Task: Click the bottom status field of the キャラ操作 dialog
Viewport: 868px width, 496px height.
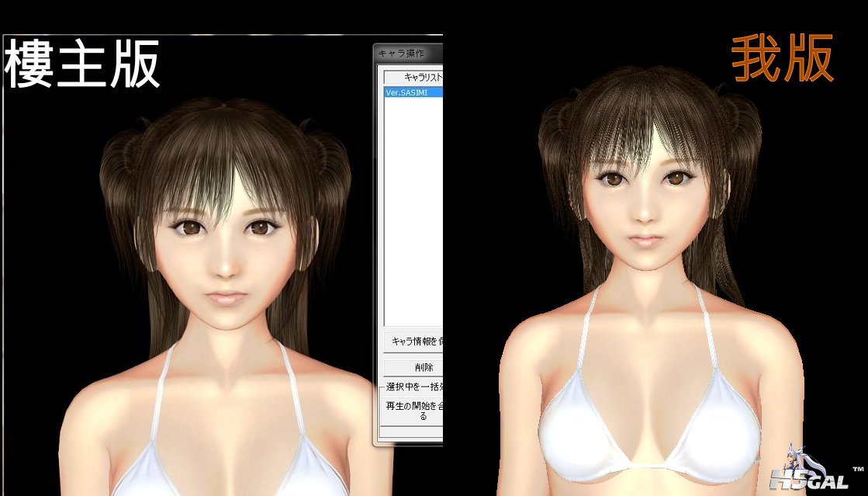Action: tap(410, 432)
